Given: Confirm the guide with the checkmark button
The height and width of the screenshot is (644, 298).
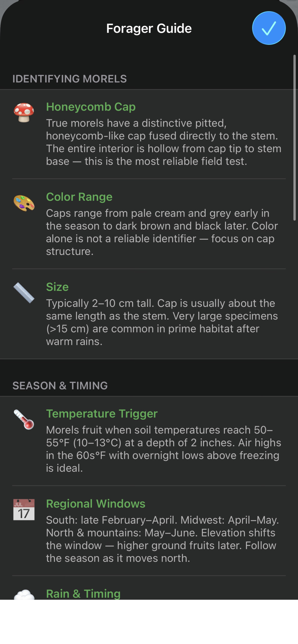Looking at the screenshot, I should pos(269,28).
